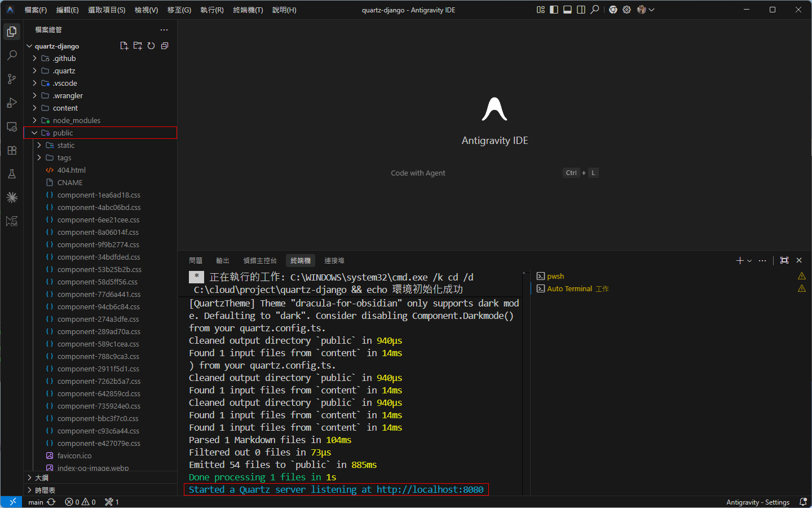
Task: Expand the .wrangler folder
Action: click(x=100, y=95)
